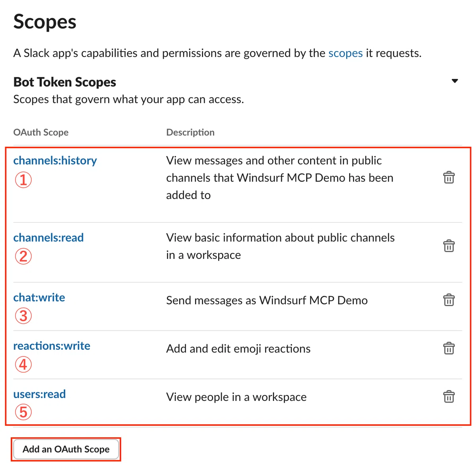Click the Add an OAuth Scope button
Viewport: 476px width, 473px height.
[x=66, y=449]
